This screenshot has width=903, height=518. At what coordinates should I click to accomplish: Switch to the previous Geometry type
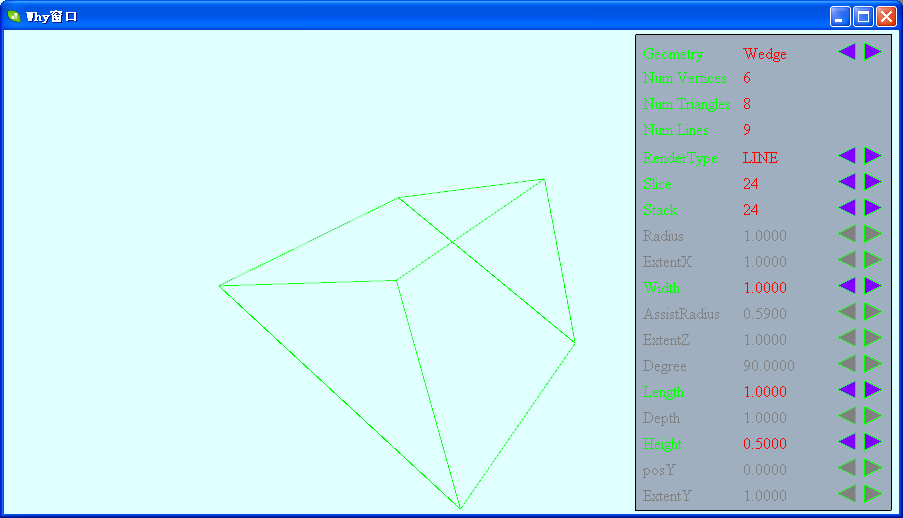click(x=847, y=52)
